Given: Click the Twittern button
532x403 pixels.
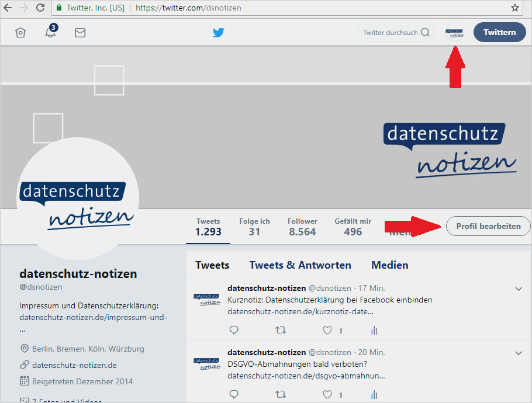Looking at the screenshot, I should pyautogui.click(x=499, y=32).
